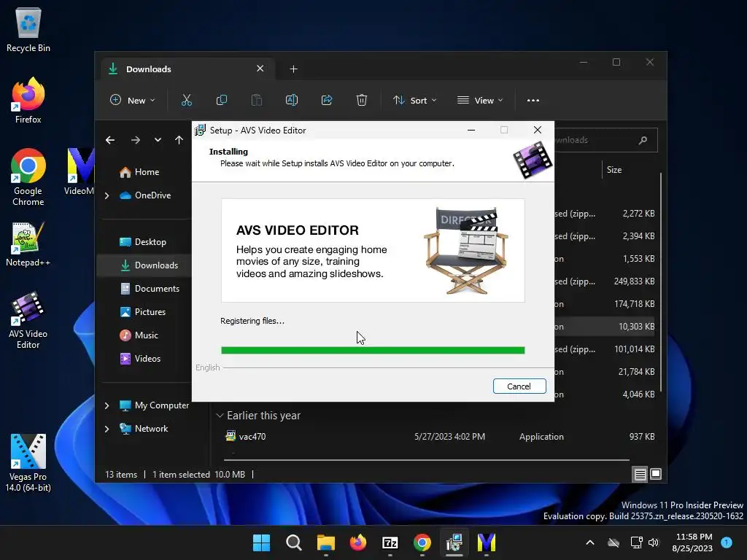The image size is (747, 560).
Task: Click the director chair banner image
Action: coord(373,251)
